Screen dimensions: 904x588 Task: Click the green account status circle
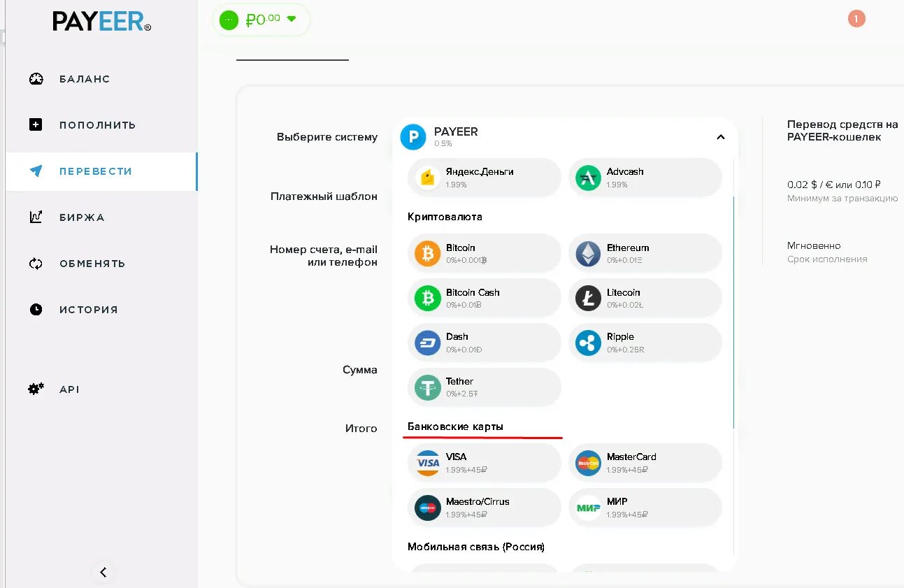[229, 20]
